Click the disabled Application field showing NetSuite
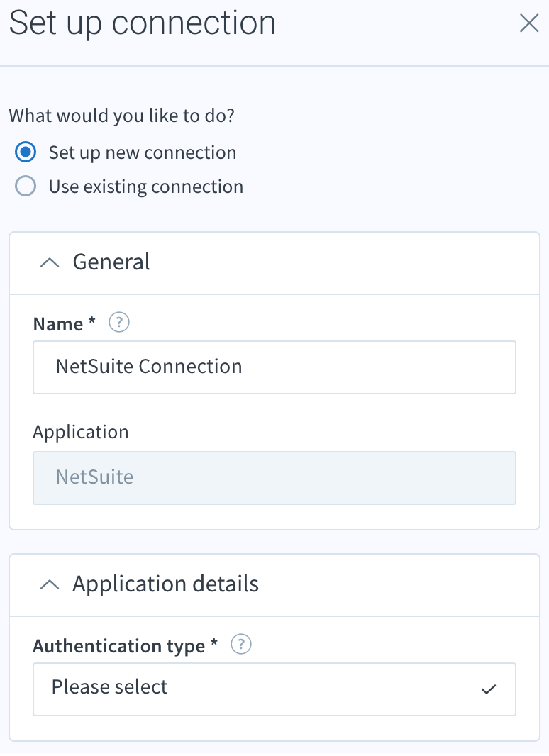Screen dimensions: 549x756 click(x=274, y=478)
